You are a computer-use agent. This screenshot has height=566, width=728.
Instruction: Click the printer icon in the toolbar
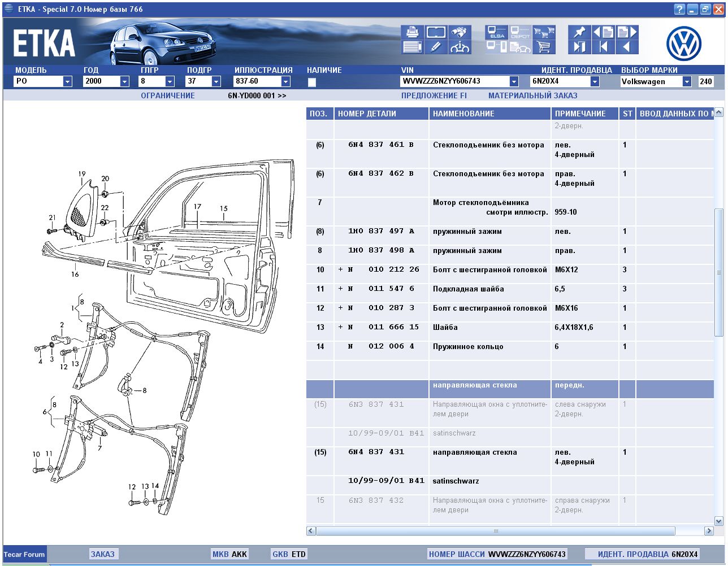click(412, 32)
